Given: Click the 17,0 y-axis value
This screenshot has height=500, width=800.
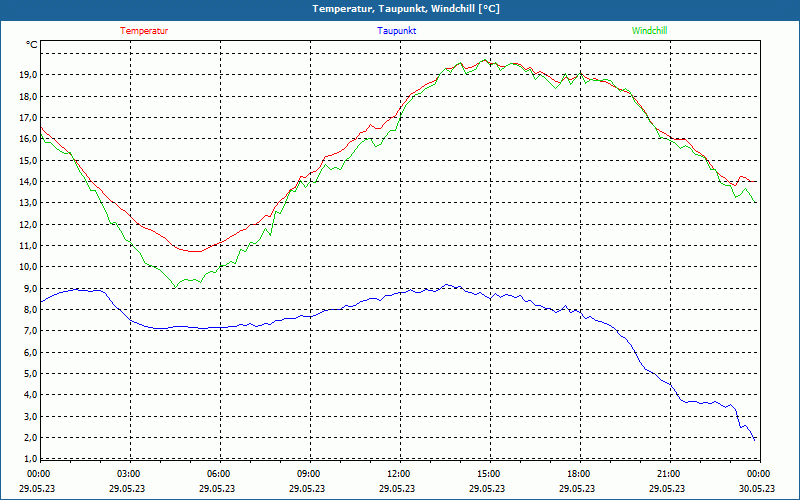Looking at the screenshot, I should [x=28, y=118].
